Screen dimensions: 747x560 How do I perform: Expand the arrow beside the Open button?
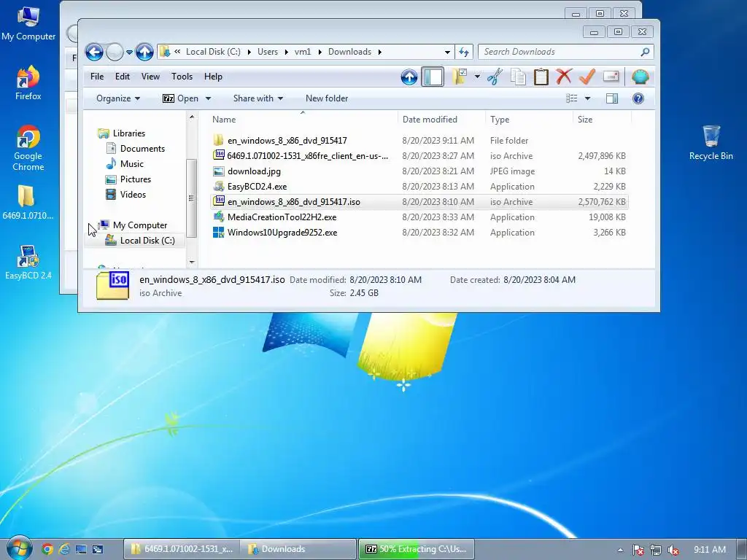point(208,98)
